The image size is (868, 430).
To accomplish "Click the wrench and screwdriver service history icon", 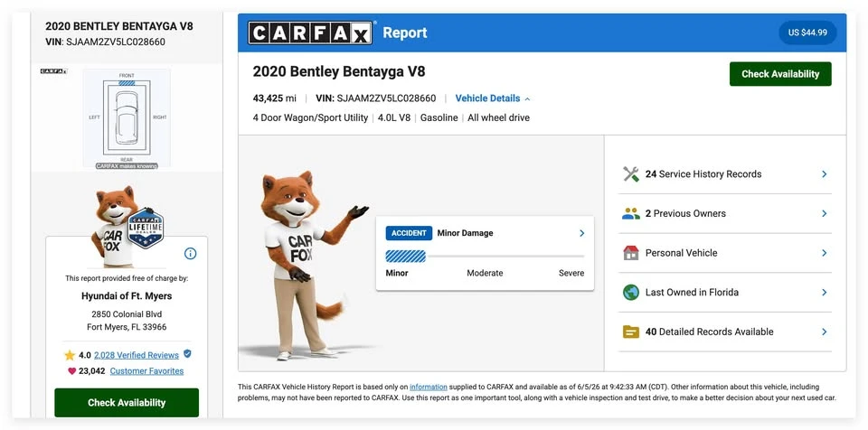I will coord(630,173).
